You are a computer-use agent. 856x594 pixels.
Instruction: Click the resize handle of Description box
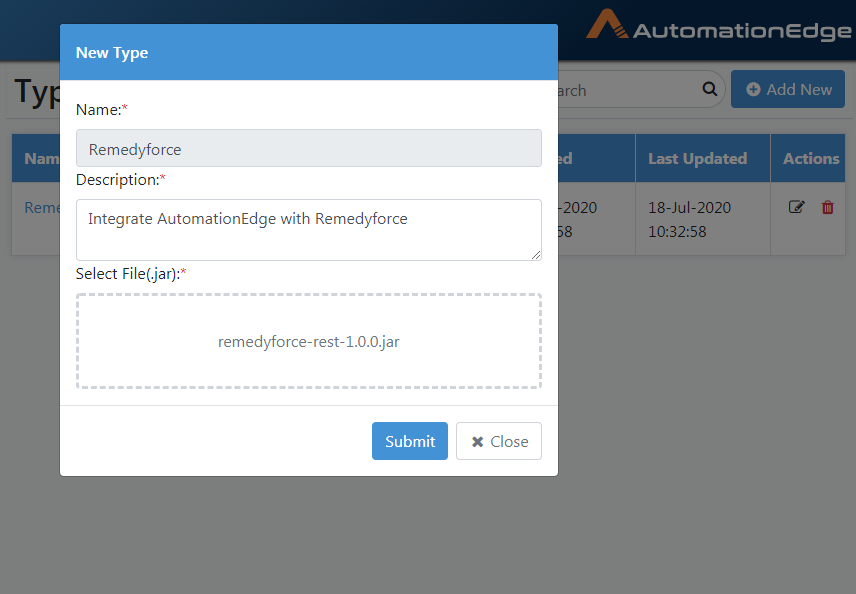(536, 255)
